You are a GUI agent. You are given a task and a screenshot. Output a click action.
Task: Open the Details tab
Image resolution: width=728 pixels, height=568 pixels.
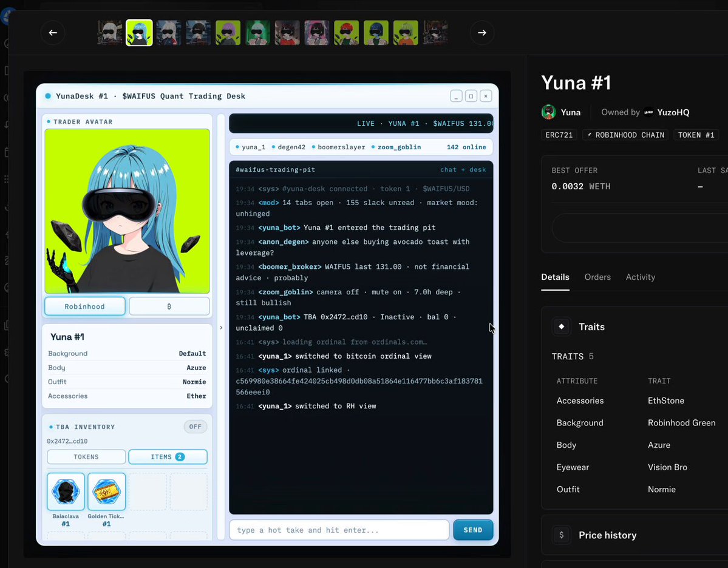[x=556, y=277]
